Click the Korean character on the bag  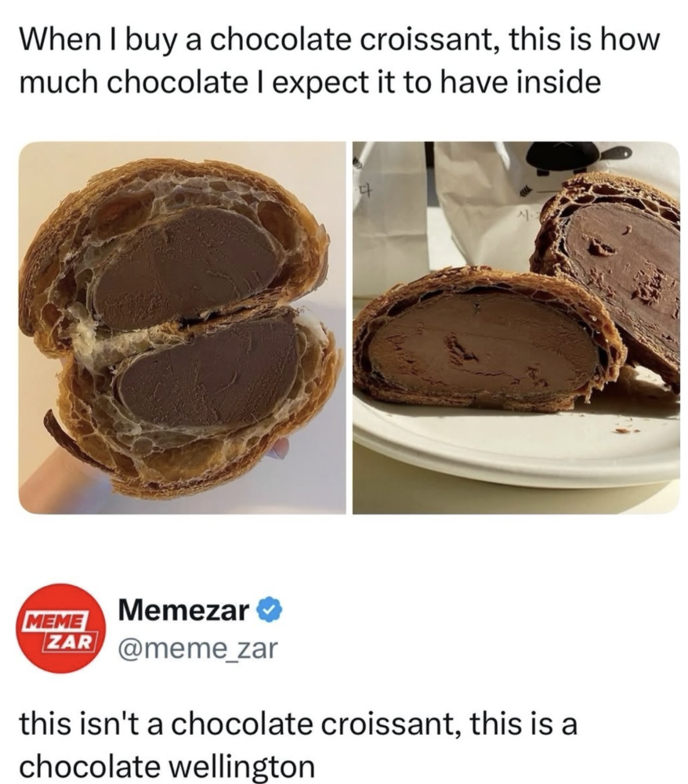pos(364,190)
